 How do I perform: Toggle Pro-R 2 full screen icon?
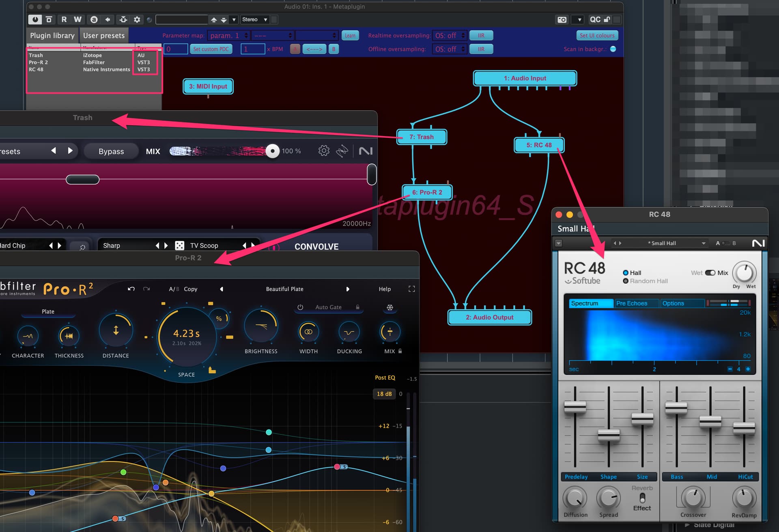(x=411, y=289)
